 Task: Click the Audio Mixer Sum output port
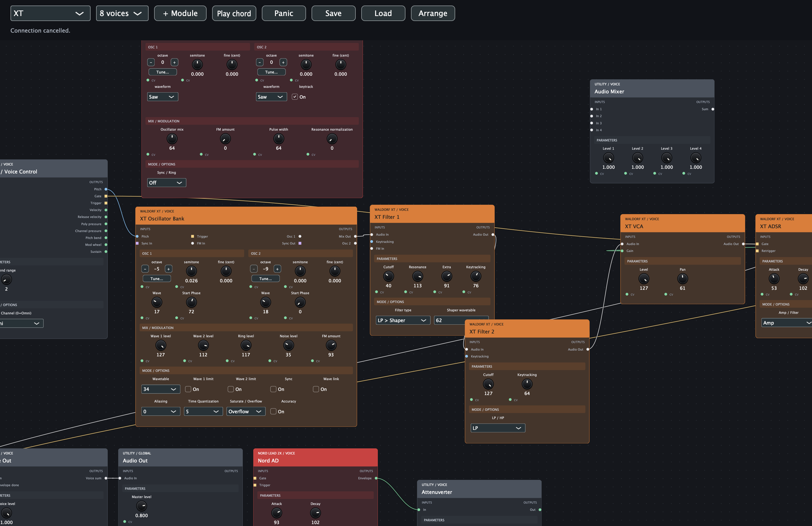click(x=713, y=109)
